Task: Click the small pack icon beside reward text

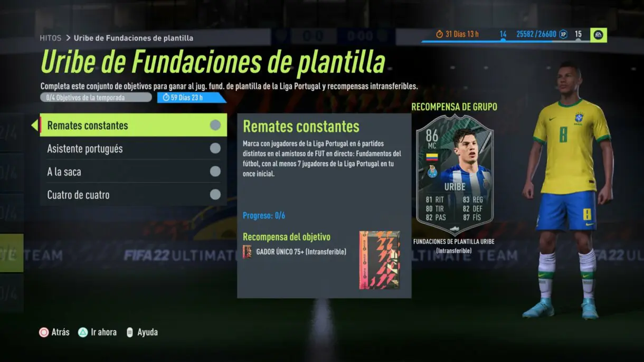Action: point(247,252)
